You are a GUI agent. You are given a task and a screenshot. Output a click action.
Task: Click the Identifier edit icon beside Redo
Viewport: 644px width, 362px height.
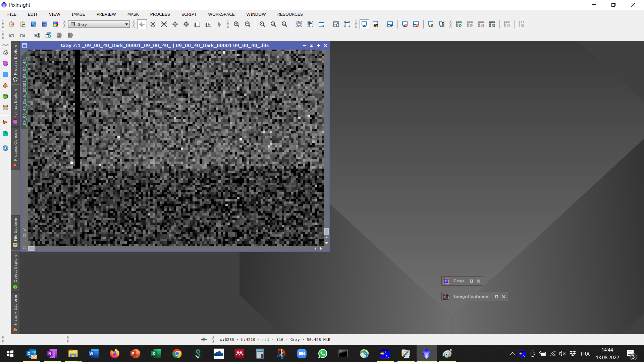37,35
